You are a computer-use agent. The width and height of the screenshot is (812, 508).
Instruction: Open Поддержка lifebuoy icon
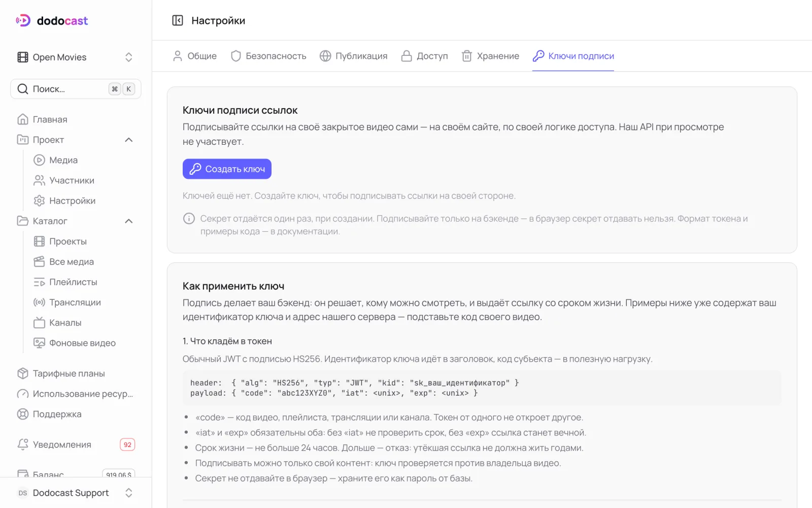tap(23, 414)
